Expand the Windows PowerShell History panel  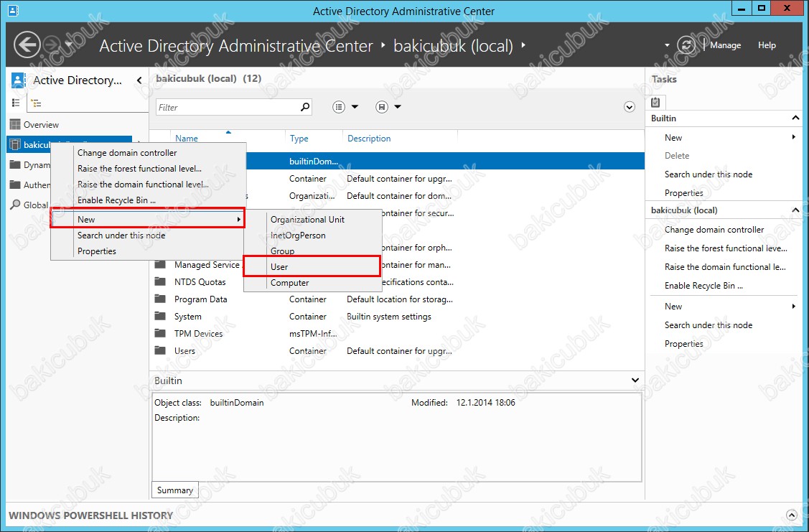click(792, 515)
